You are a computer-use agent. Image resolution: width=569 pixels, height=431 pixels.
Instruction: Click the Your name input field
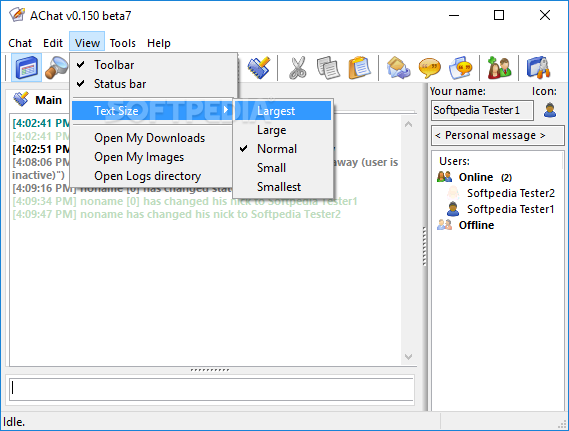482,110
